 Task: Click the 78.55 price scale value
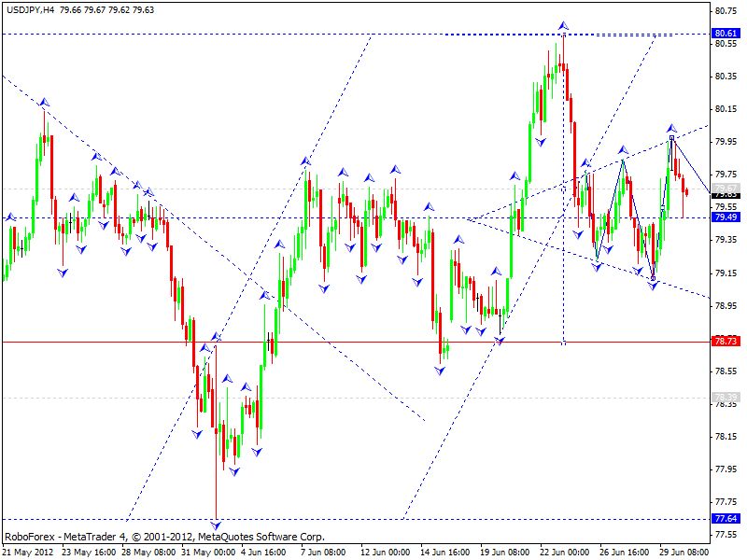[726, 371]
